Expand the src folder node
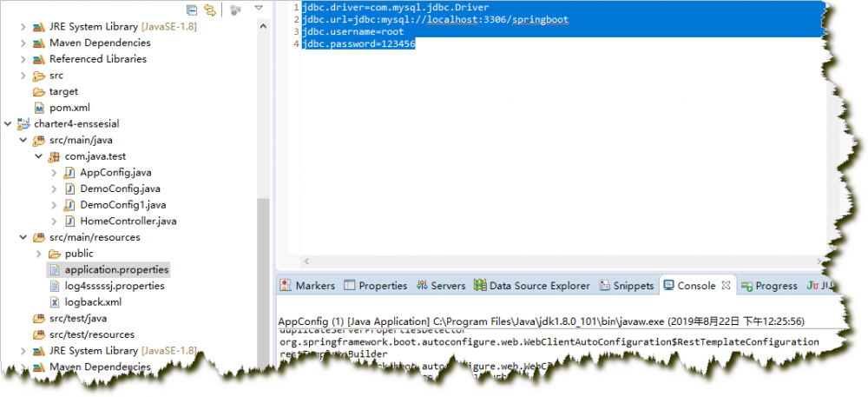 tap(23, 76)
